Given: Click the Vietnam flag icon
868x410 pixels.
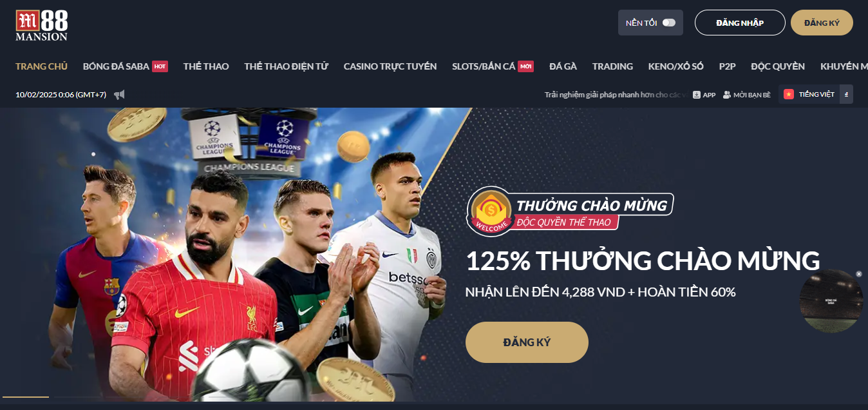Looking at the screenshot, I should pyautogui.click(x=789, y=94).
